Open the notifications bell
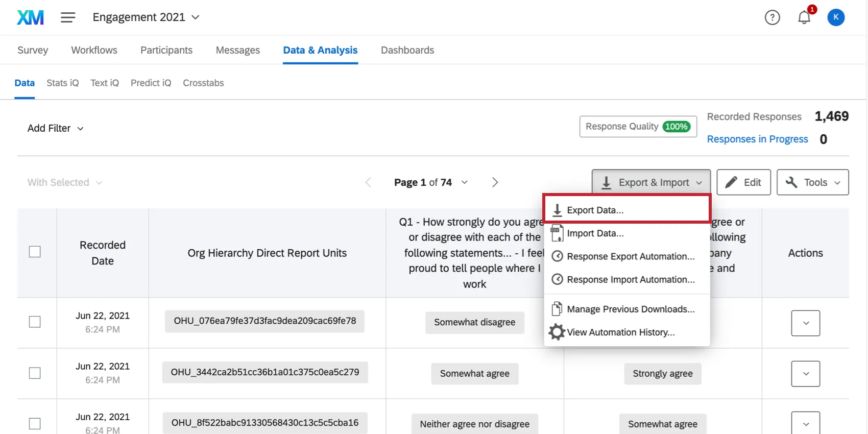The width and height of the screenshot is (868, 434). [804, 17]
